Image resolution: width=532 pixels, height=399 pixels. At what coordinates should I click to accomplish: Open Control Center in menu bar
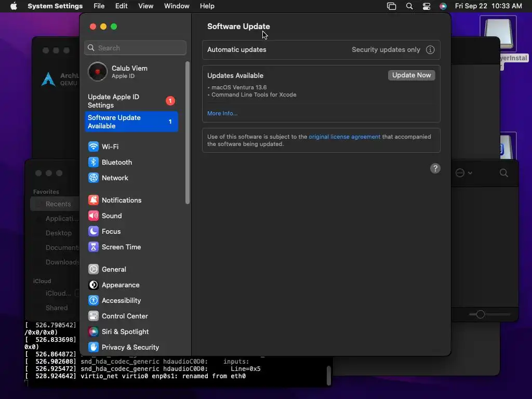pos(427,6)
